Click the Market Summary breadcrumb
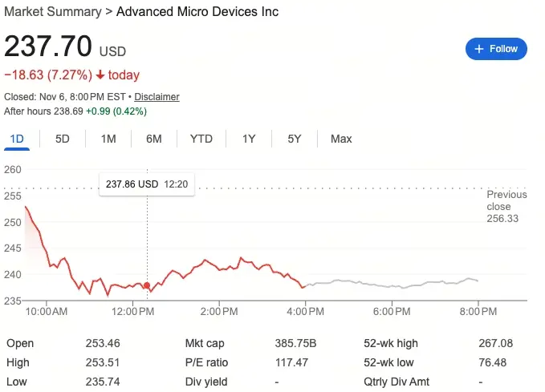Viewport: 545px width, 392px height. (x=53, y=12)
